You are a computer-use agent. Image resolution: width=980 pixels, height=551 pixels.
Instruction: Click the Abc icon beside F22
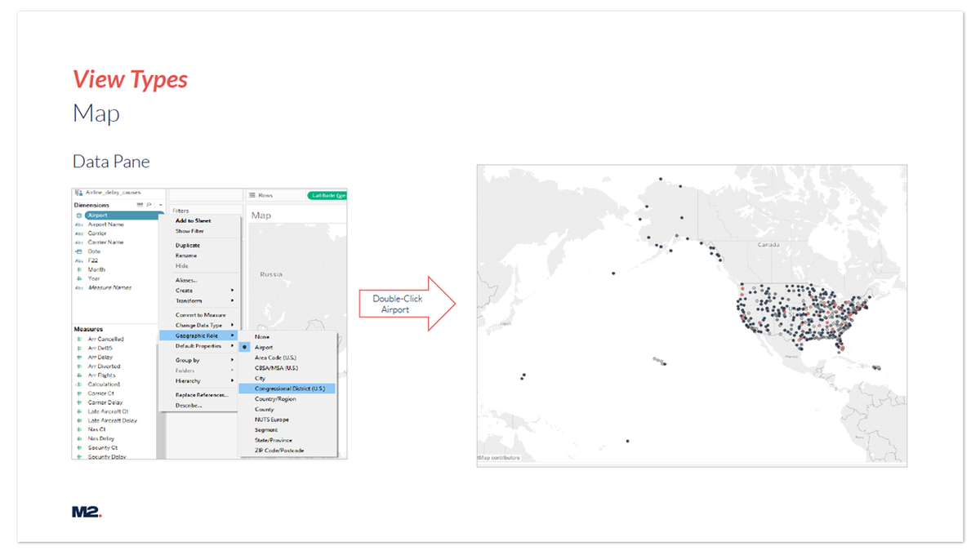point(79,260)
